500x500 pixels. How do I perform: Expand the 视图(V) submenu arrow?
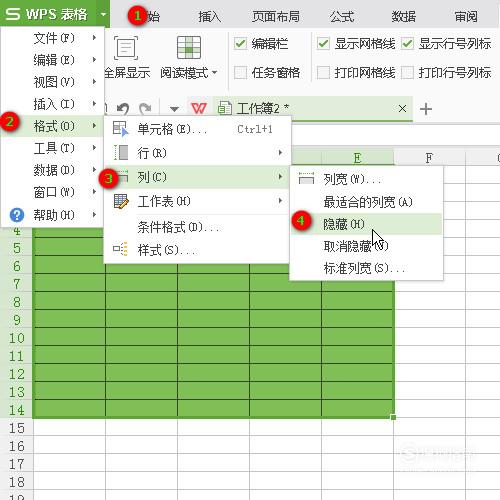(x=94, y=82)
